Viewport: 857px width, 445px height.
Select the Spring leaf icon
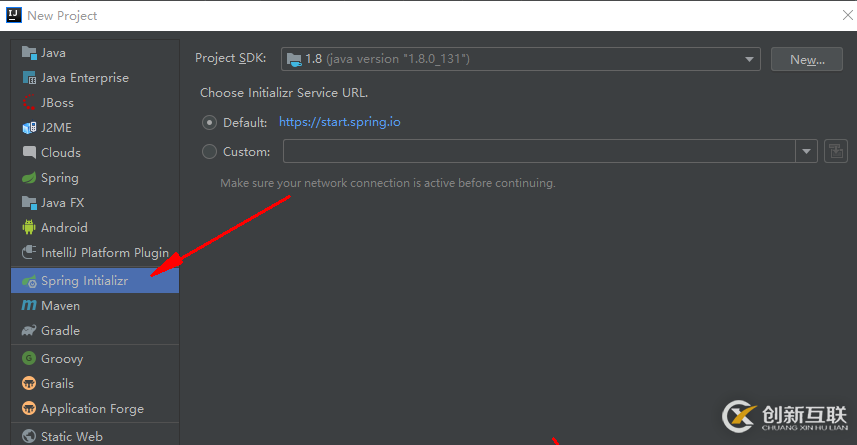coord(29,178)
